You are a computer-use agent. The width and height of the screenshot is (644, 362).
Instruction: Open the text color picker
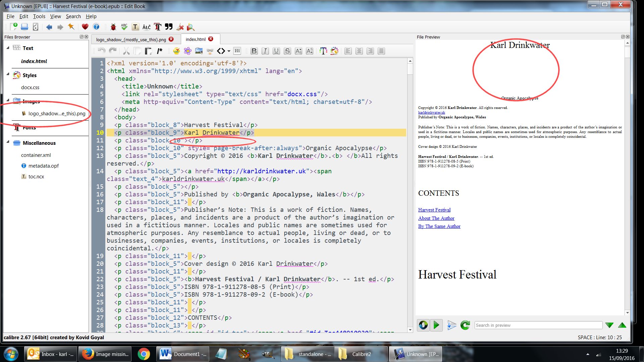coord(323,51)
